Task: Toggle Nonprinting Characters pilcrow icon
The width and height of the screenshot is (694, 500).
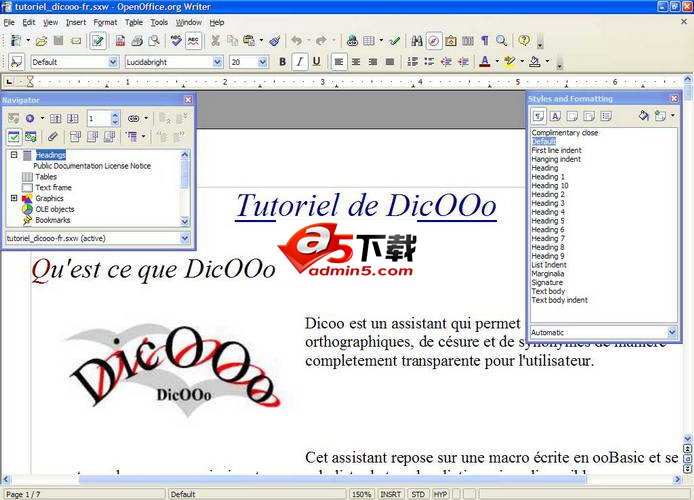Action: pyautogui.click(x=485, y=41)
